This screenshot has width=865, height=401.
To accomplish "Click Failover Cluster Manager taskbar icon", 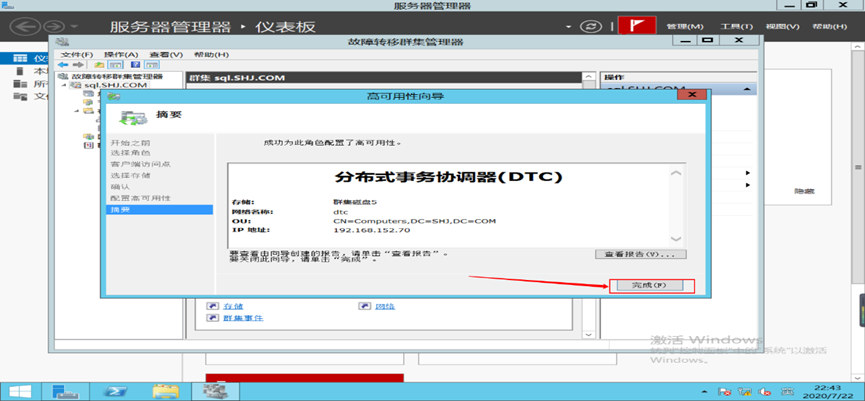I will click(x=216, y=391).
